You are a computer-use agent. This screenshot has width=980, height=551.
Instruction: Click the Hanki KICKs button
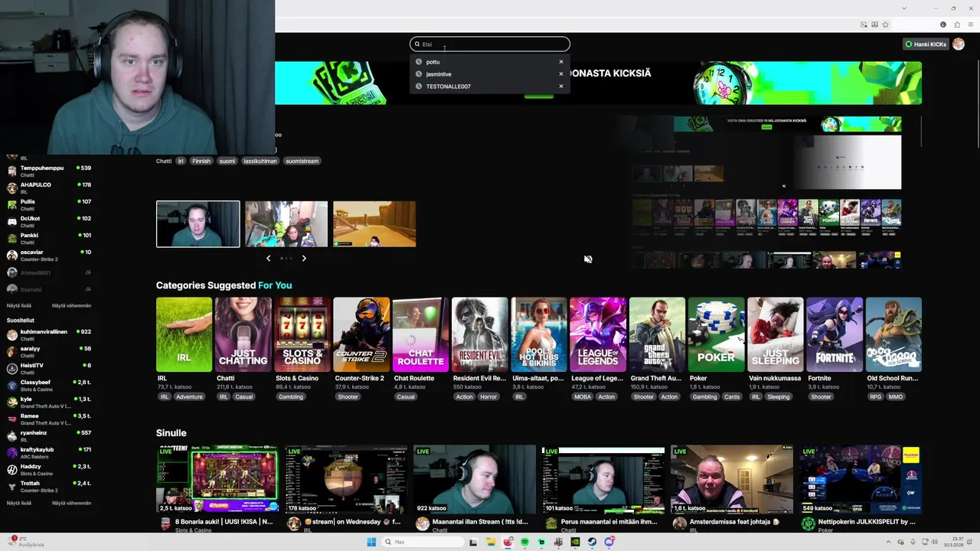click(x=926, y=44)
